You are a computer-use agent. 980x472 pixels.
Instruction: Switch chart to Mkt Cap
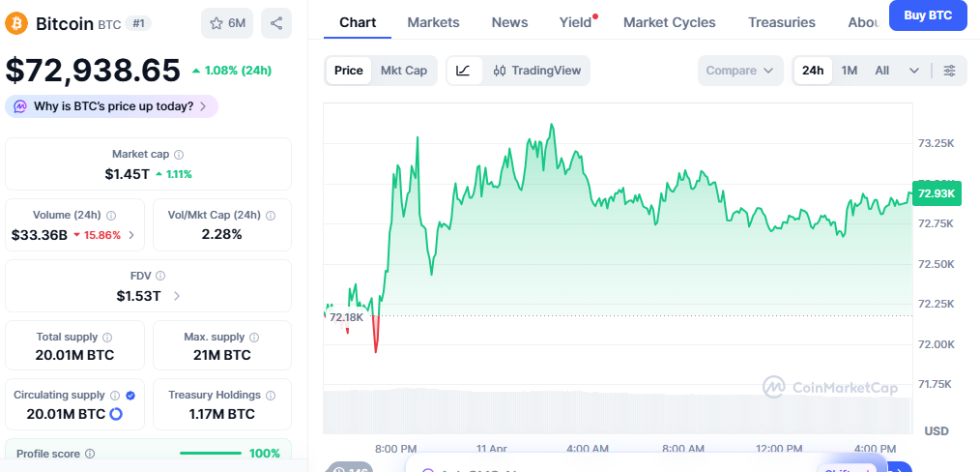click(404, 71)
